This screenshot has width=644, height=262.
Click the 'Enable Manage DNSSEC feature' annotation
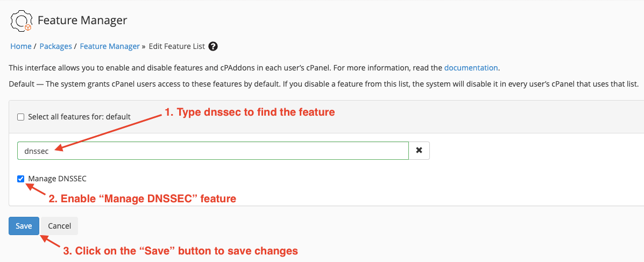(143, 199)
